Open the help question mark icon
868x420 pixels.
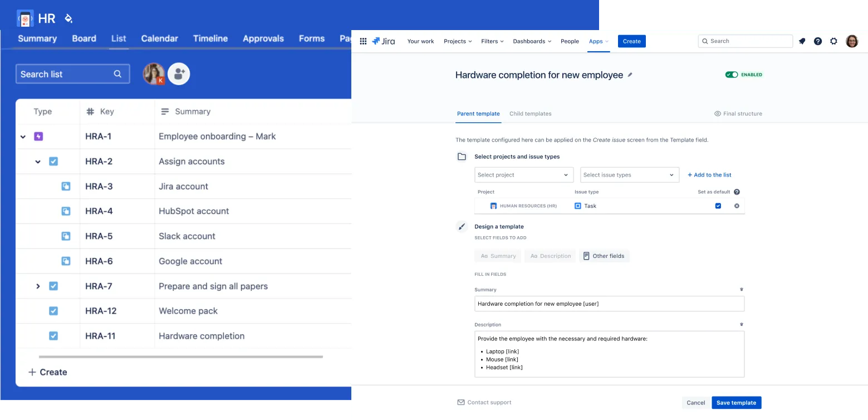[x=817, y=41]
